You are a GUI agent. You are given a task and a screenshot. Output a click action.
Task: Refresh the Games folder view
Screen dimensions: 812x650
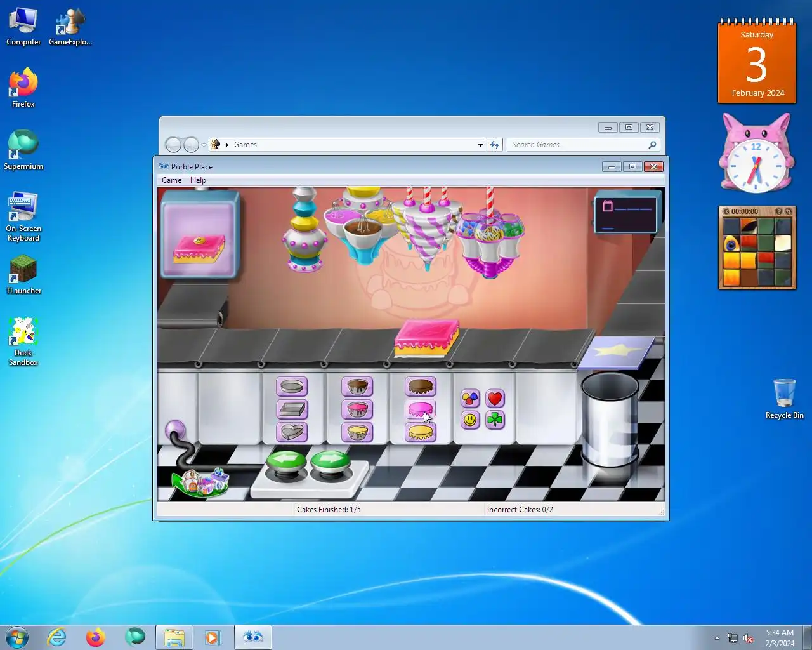point(495,145)
